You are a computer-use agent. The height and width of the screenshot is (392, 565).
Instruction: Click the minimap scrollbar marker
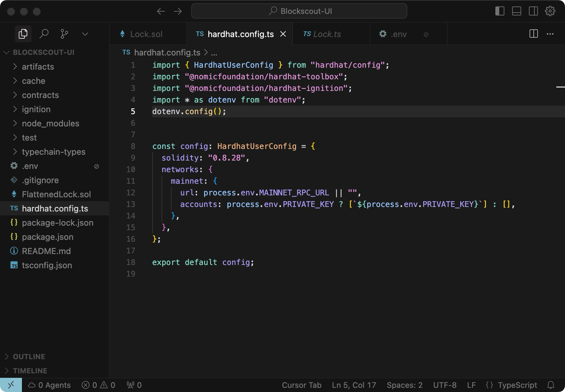pyautogui.click(x=560, y=87)
